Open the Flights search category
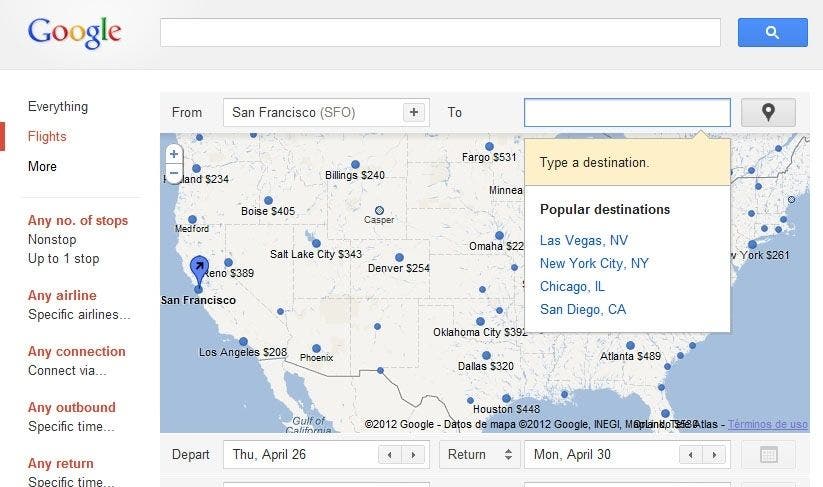The image size is (823, 487). click(47, 136)
